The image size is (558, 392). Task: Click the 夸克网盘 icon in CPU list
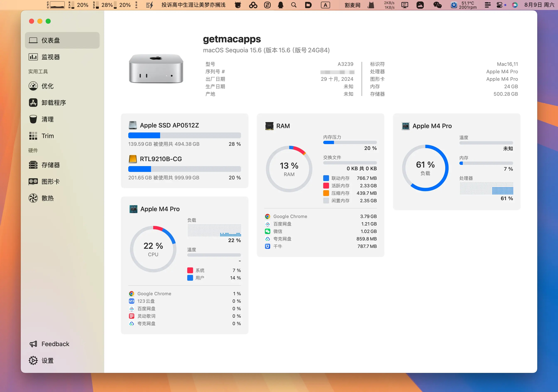click(x=131, y=324)
